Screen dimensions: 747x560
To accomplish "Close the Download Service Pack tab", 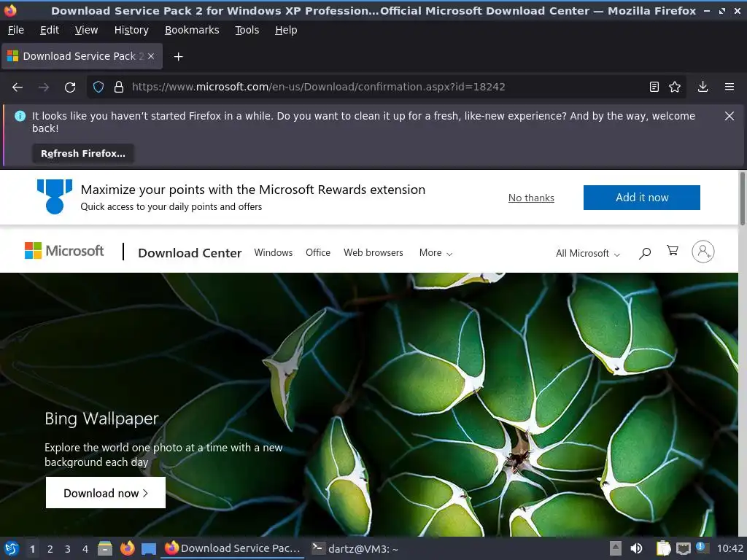I will click(x=151, y=56).
